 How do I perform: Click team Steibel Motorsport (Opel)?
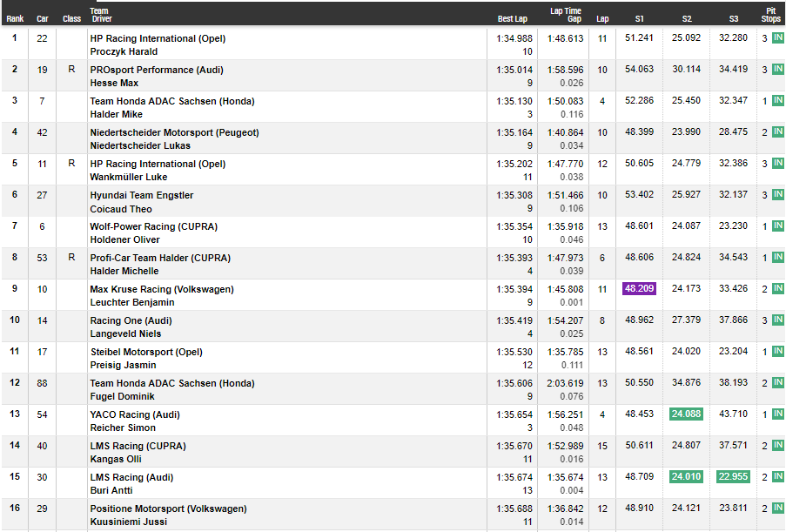(x=146, y=352)
